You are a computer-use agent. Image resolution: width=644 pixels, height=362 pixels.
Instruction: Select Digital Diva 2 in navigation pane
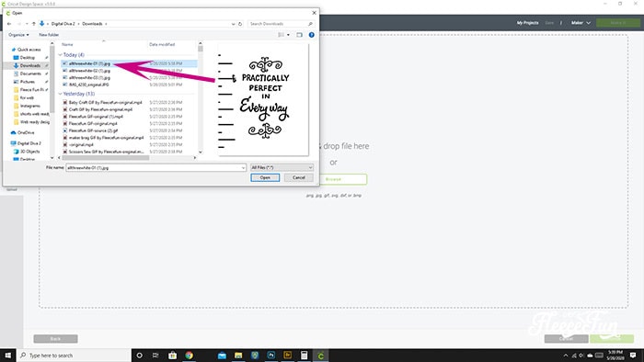tap(29, 143)
